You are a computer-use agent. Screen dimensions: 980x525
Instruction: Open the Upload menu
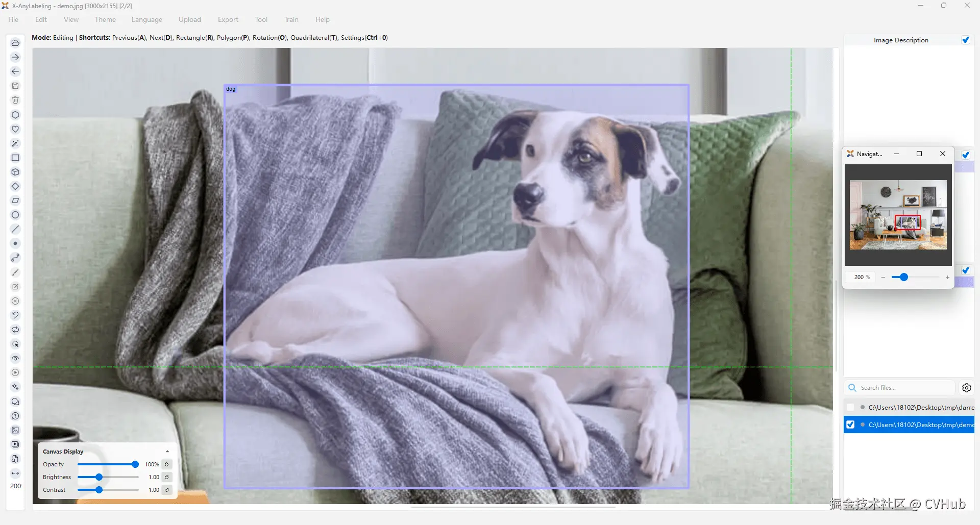tap(190, 19)
